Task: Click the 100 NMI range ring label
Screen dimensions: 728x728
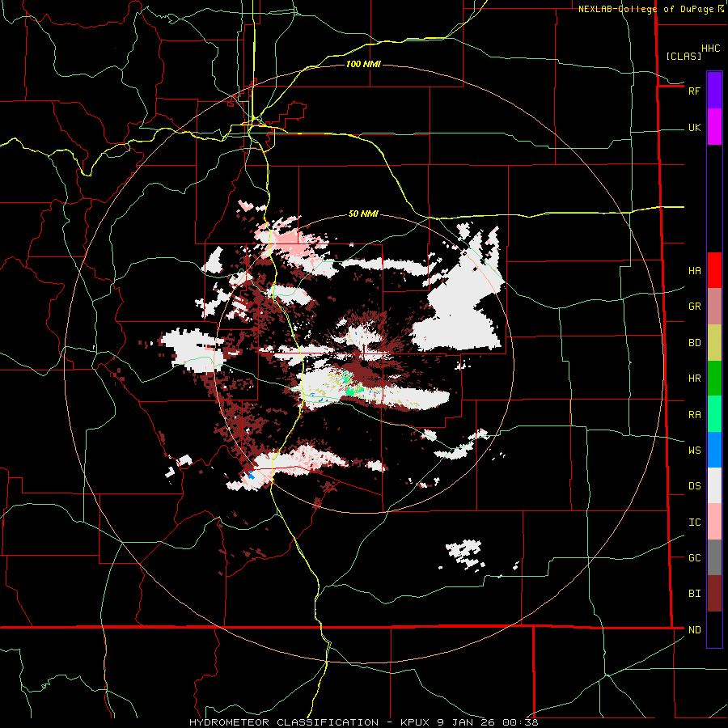Action: coord(363,64)
